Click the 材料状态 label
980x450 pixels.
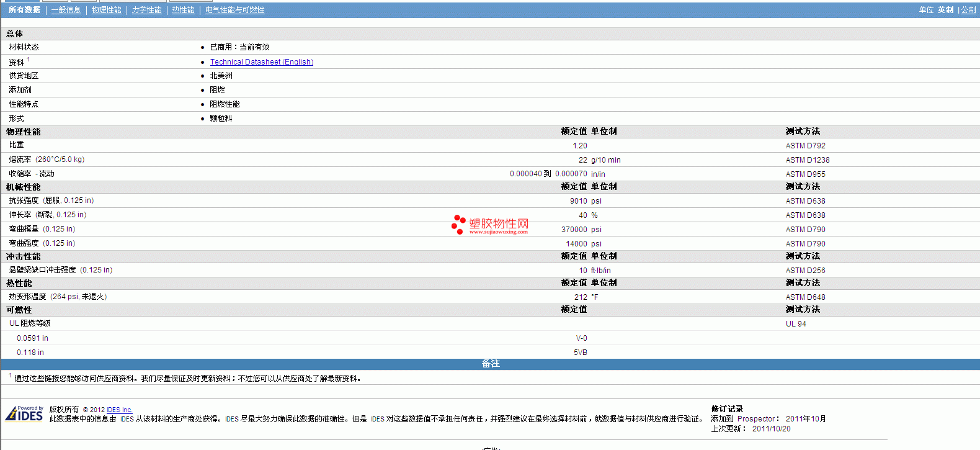(24, 47)
